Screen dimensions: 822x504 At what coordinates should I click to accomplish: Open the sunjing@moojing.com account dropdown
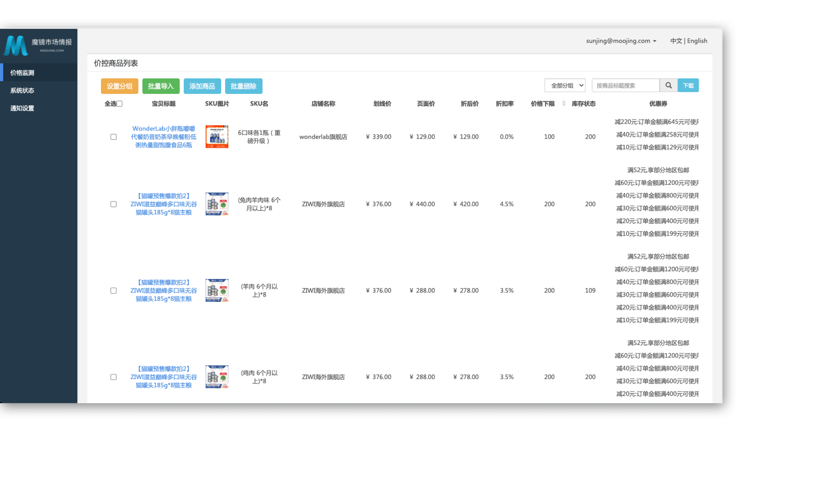pyautogui.click(x=621, y=41)
